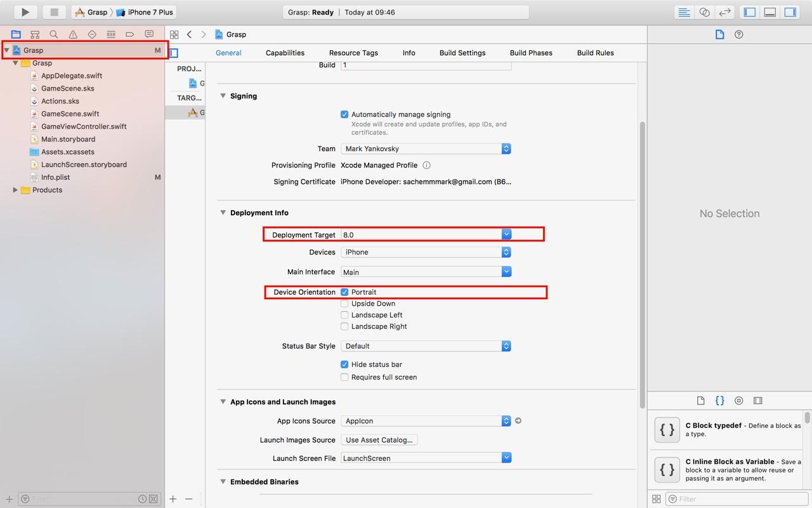Open the Report navigator speech bubble

click(x=149, y=34)
